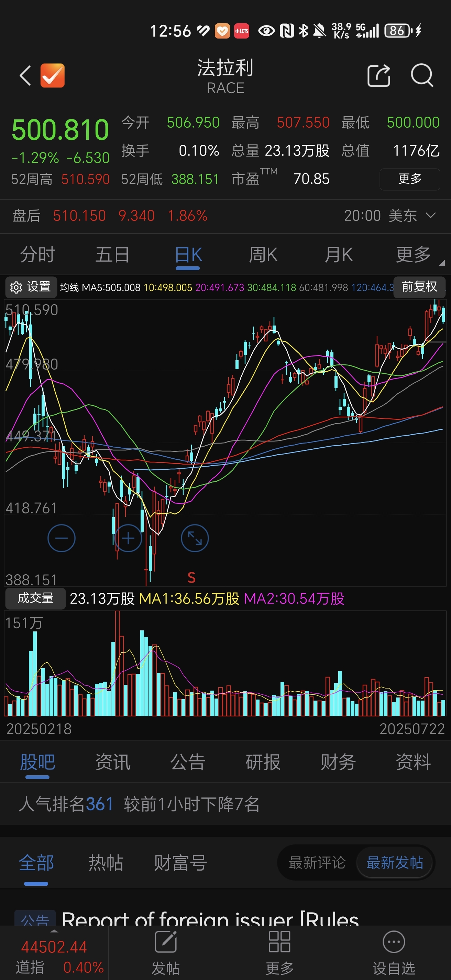Switch sorting to 最新评论
451x980 pixels.
click(x=317, y=862)
